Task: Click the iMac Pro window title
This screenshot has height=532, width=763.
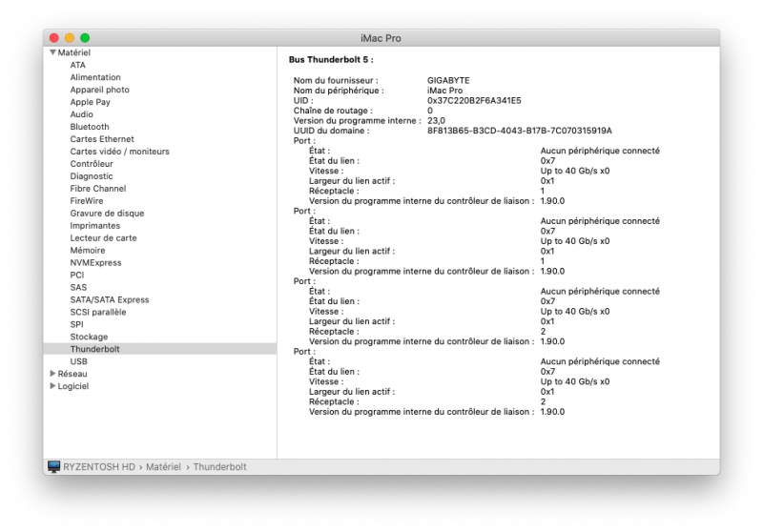Action: [381, 38]
